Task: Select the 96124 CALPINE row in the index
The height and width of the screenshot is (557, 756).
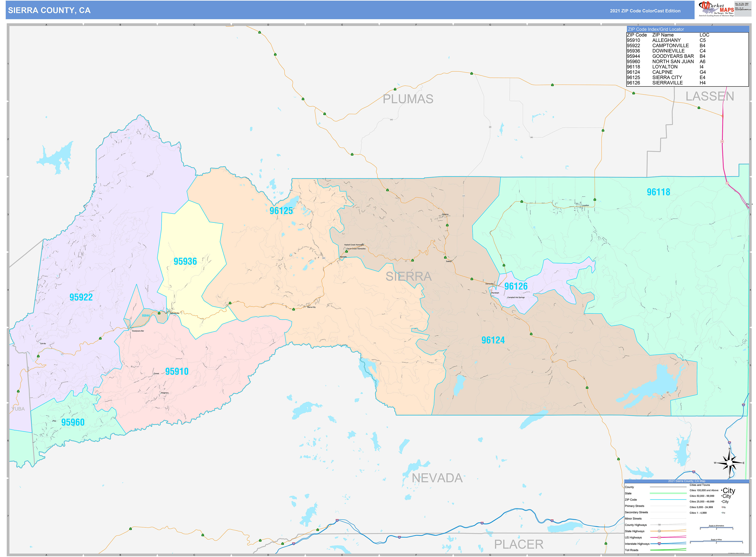Action: [x=687, y=72]
